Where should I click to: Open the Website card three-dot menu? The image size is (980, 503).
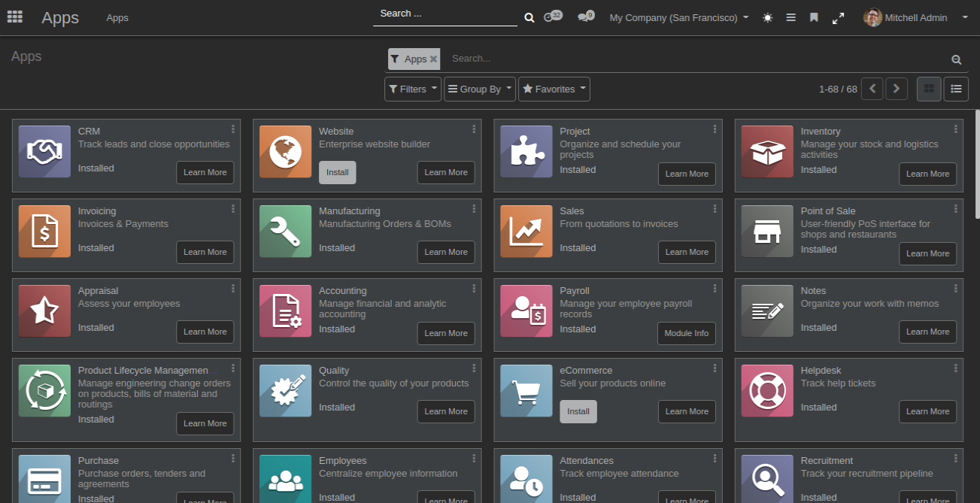pos(474,129)
